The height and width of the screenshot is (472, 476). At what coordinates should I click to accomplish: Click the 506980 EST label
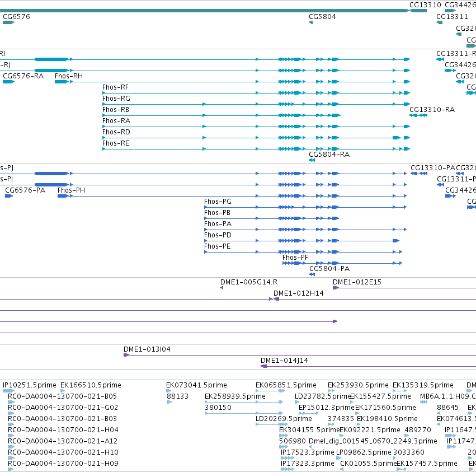[293, 441]
